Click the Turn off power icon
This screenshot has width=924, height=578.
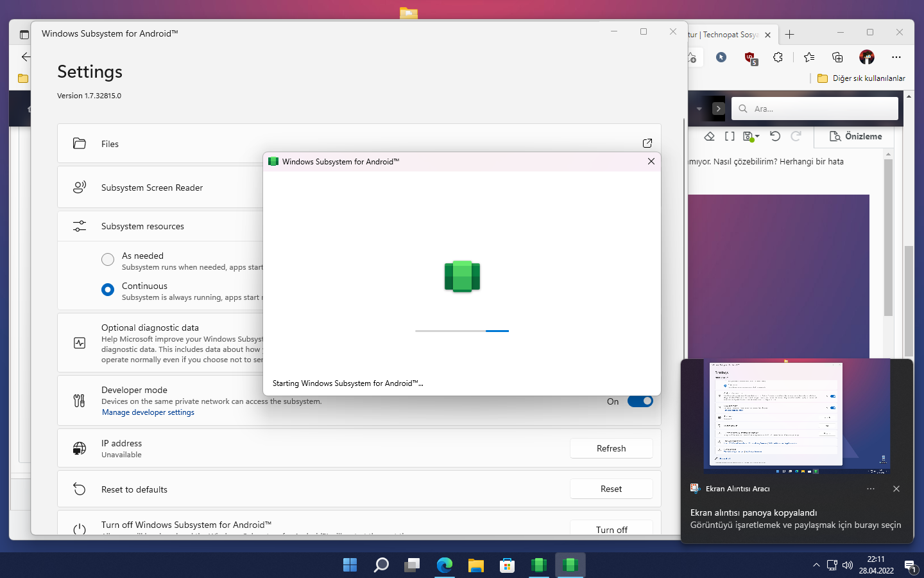point(80,530)
